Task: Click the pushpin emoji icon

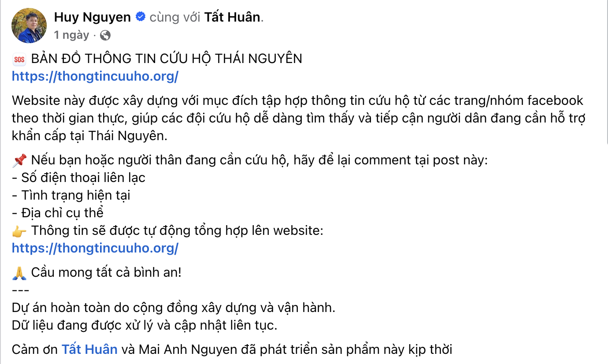Action: pyautogui.click(x=19, y=160)
